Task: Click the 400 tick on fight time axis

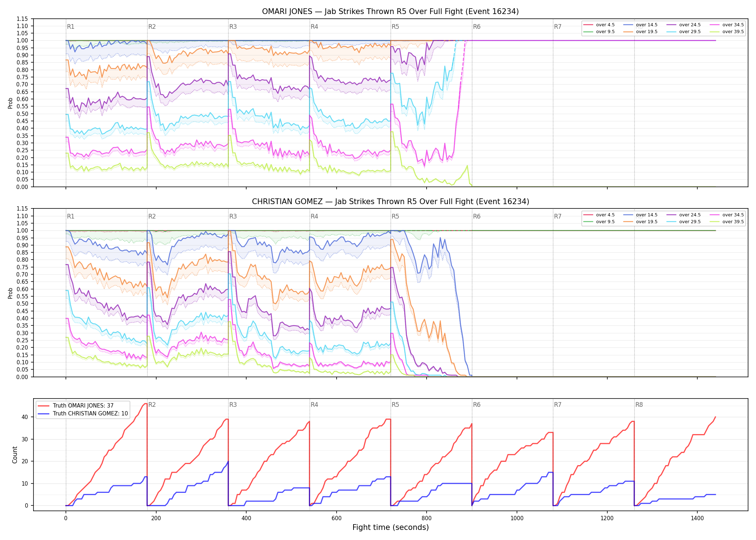Action: pos(246,518)
